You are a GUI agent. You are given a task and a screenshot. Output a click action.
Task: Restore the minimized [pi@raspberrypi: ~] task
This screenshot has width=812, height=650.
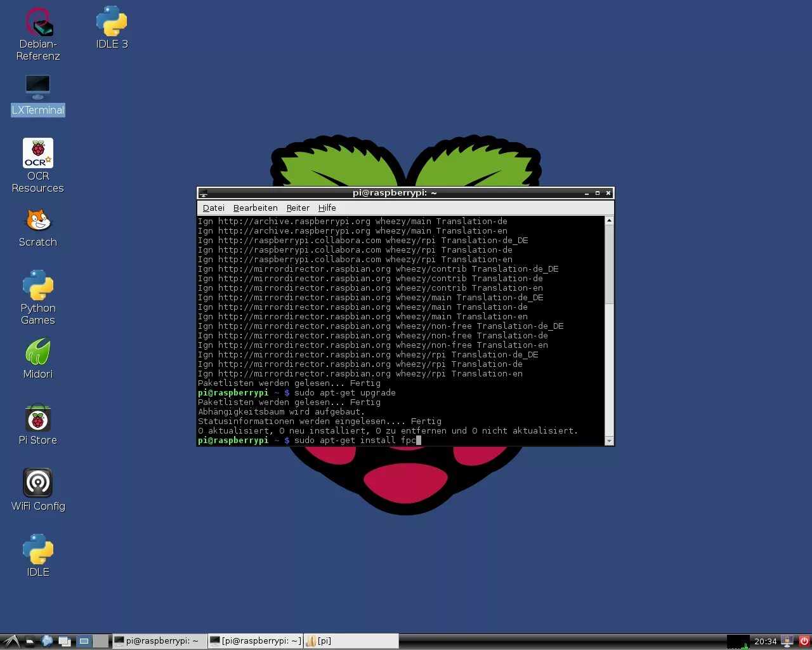pos(256,641)
